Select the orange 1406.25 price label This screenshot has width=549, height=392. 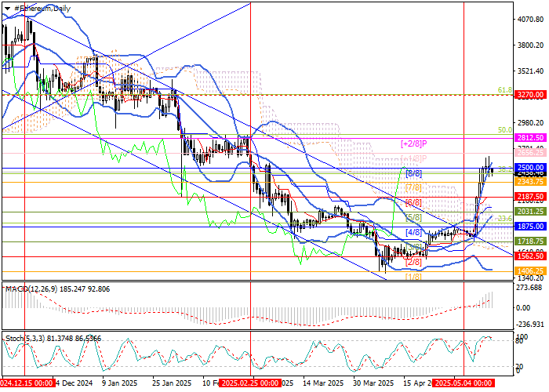(530, 270)
